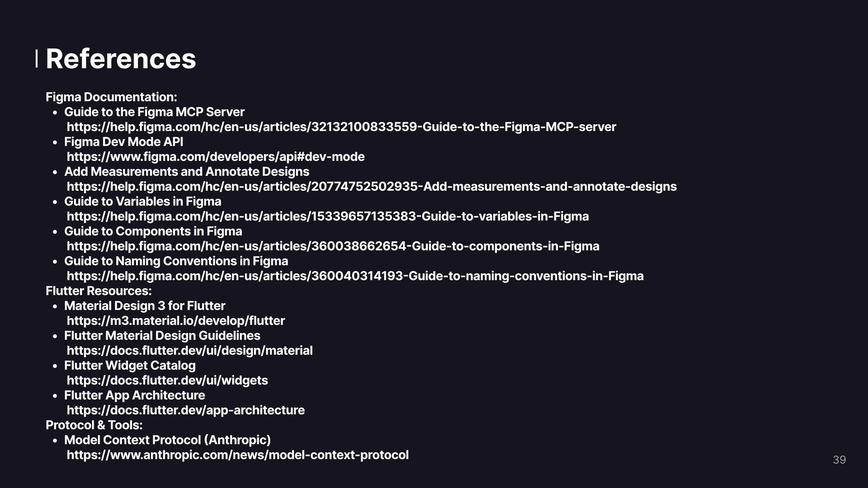The image size is (868, 488).
Task: Follow the docs.flutter.dev app-architecture URL
Action: click(x=186, y=410)
